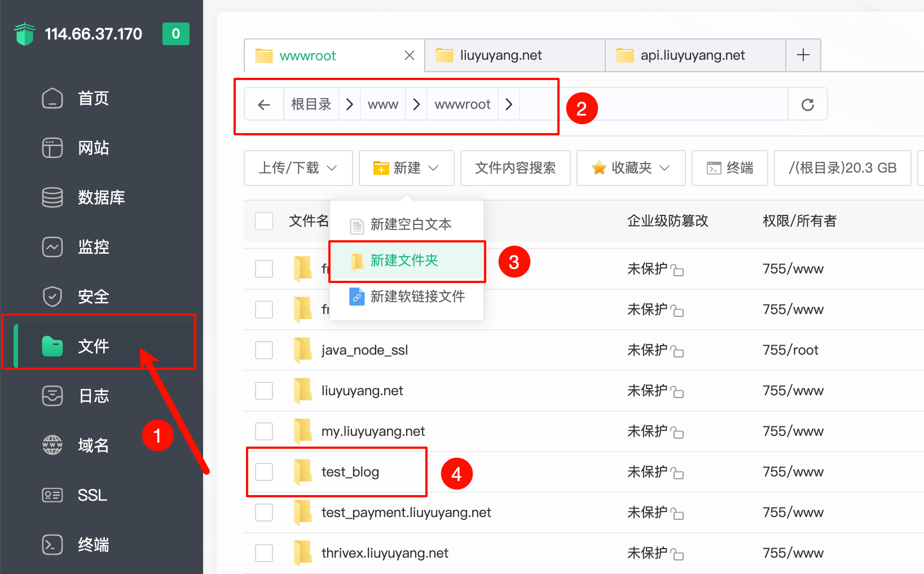Click the refresh icon in path bar
This screenshot has height=574, width=924.
(x=807, y=104)
